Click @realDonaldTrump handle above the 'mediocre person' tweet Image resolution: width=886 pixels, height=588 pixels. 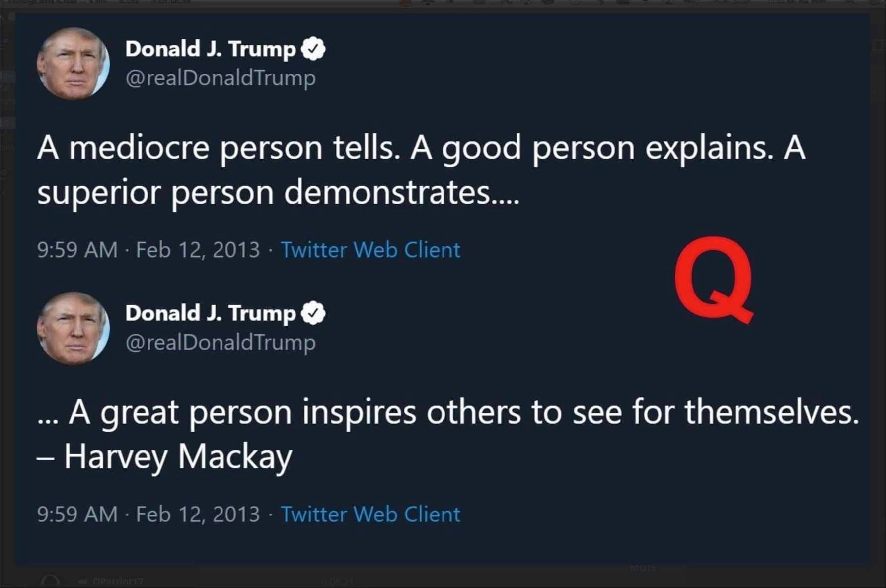click(x=220, y=78)
